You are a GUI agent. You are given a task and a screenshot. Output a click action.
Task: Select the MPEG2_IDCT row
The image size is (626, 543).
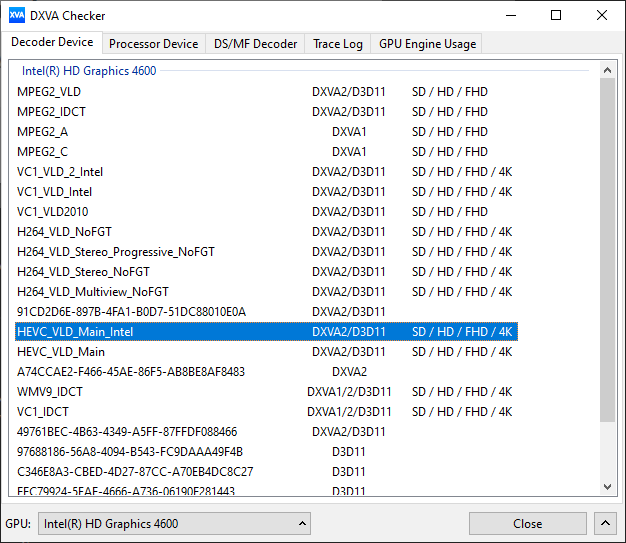(266, 112)
